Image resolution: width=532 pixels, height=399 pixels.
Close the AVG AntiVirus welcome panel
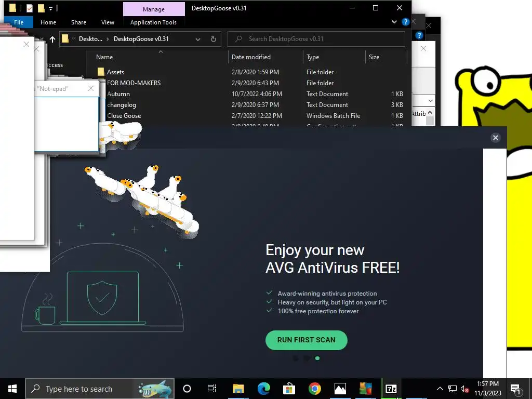(495, 138)
